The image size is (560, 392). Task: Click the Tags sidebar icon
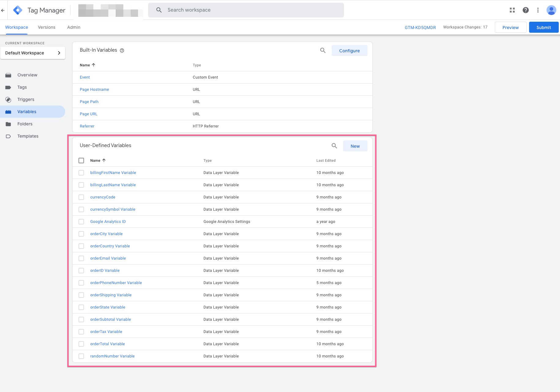[x=8, y=87]
